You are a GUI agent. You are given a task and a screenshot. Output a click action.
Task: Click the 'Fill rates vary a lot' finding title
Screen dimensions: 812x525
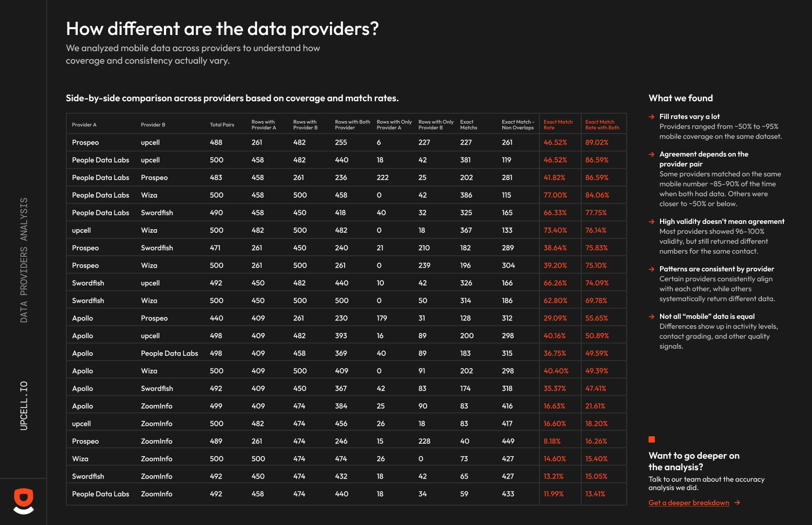pyautogui.click(x=689, y=117)
